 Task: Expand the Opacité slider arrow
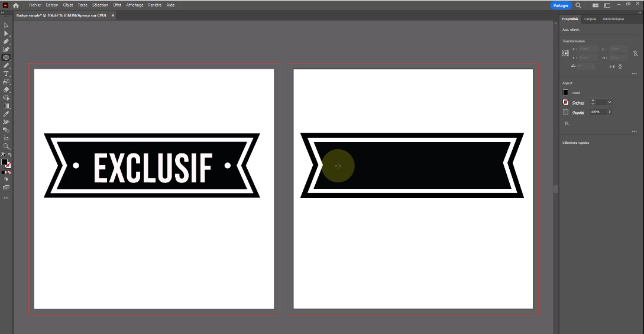[x=610, y=111]
